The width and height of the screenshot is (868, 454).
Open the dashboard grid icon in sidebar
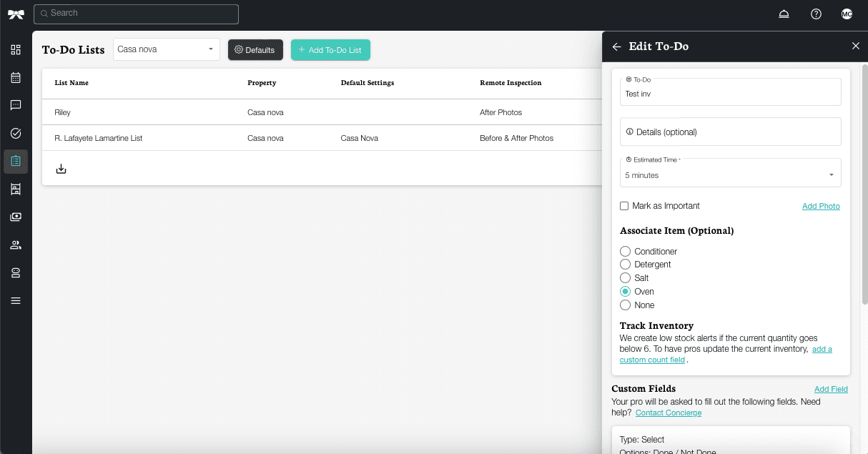click(x=16, y=49)
